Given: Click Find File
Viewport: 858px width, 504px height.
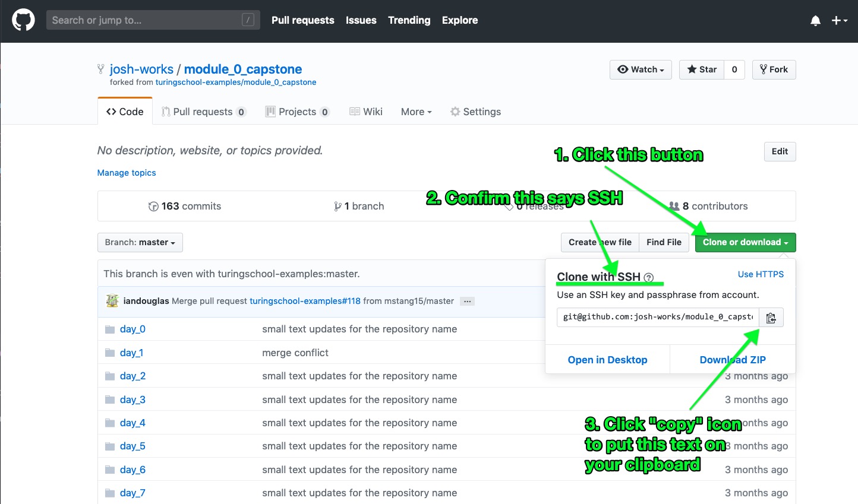Looking at the screenshot, I should (664, 242).
